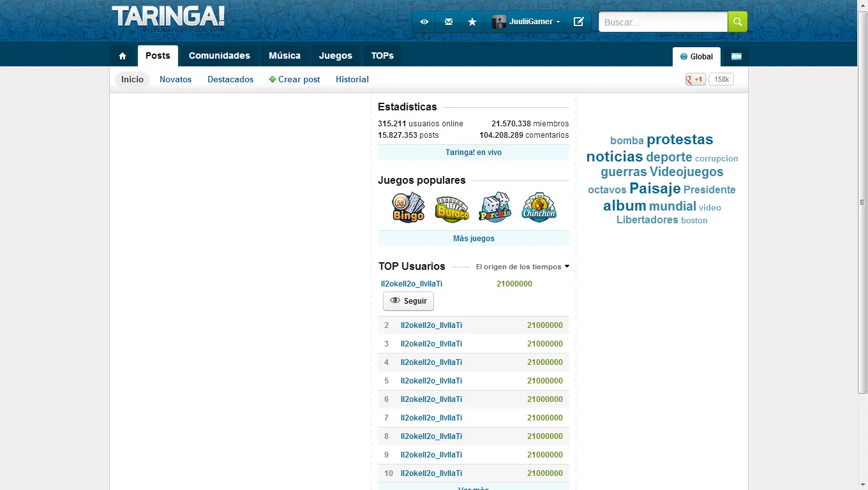Launch the Parchís game icon
This screenshot has width=868, height=490.
click(x=495, y=207)
